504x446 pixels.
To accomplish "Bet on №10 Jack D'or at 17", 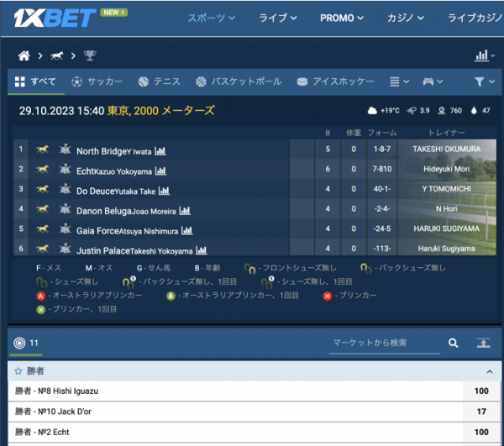I will (x=481, y=412).
